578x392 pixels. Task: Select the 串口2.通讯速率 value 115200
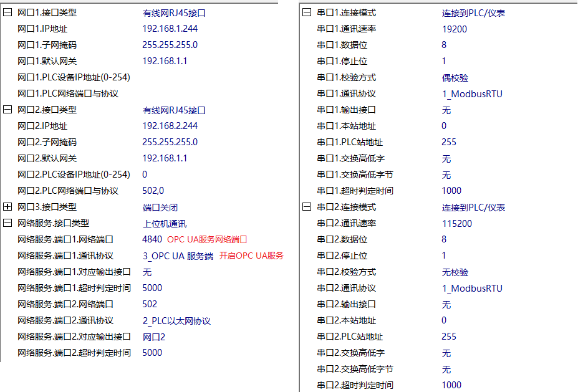click(x=457, y=224)
